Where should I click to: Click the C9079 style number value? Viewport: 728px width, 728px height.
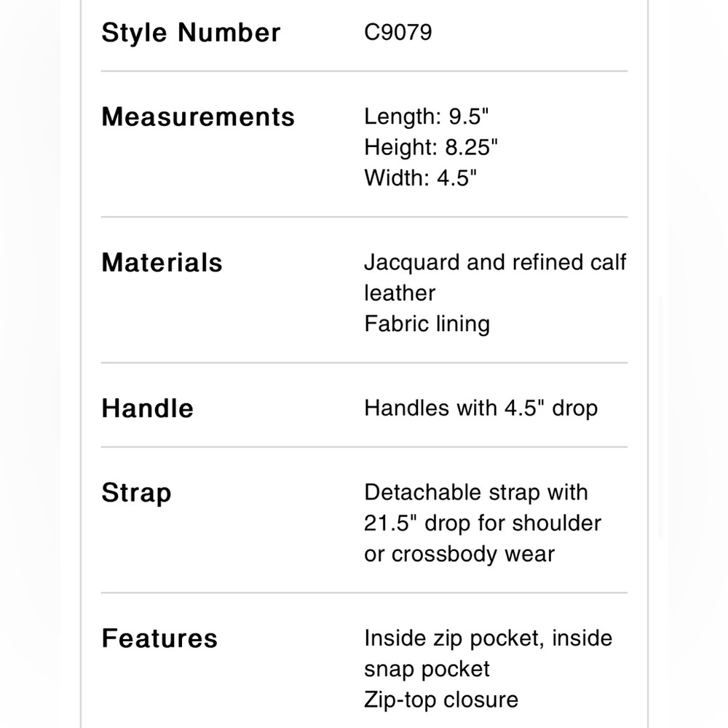(398, 33)
